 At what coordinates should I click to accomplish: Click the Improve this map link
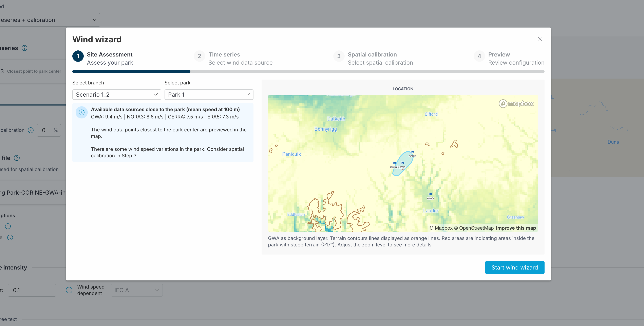pos(516,228)
